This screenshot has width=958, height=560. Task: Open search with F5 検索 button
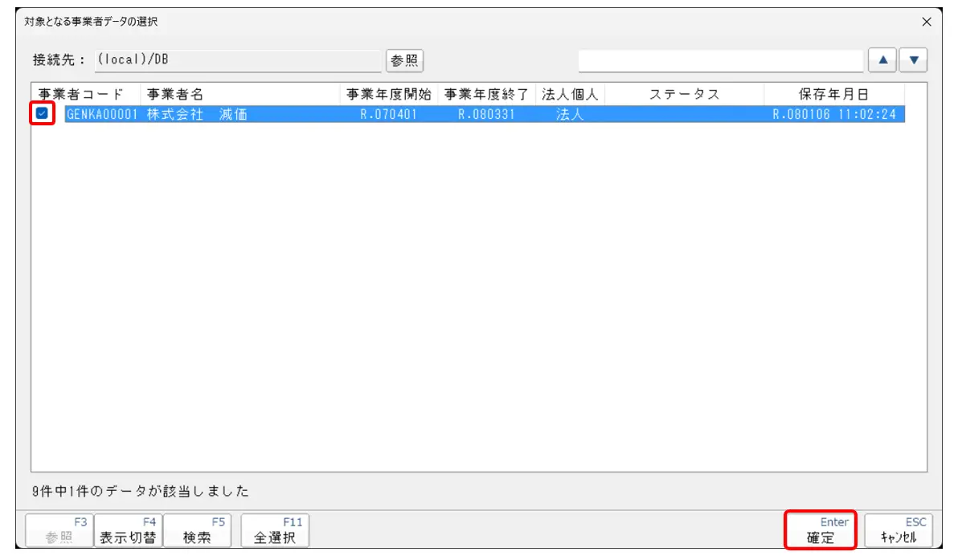coord(198,531)
